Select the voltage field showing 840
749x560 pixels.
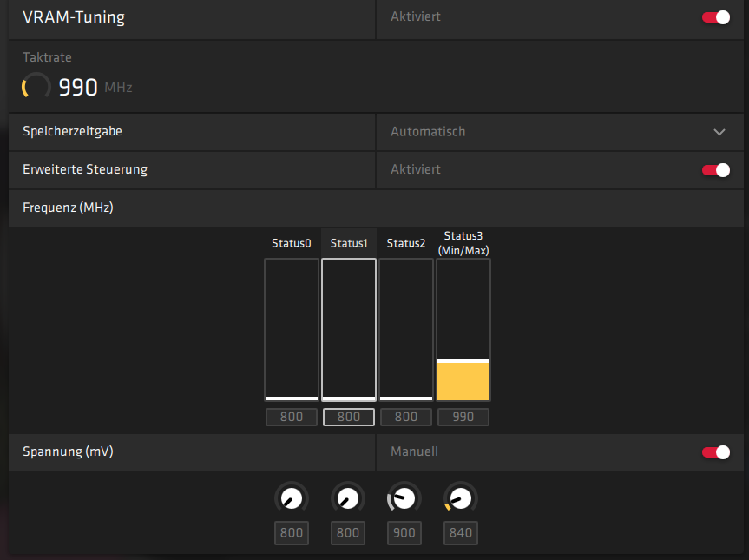[461, 533]
